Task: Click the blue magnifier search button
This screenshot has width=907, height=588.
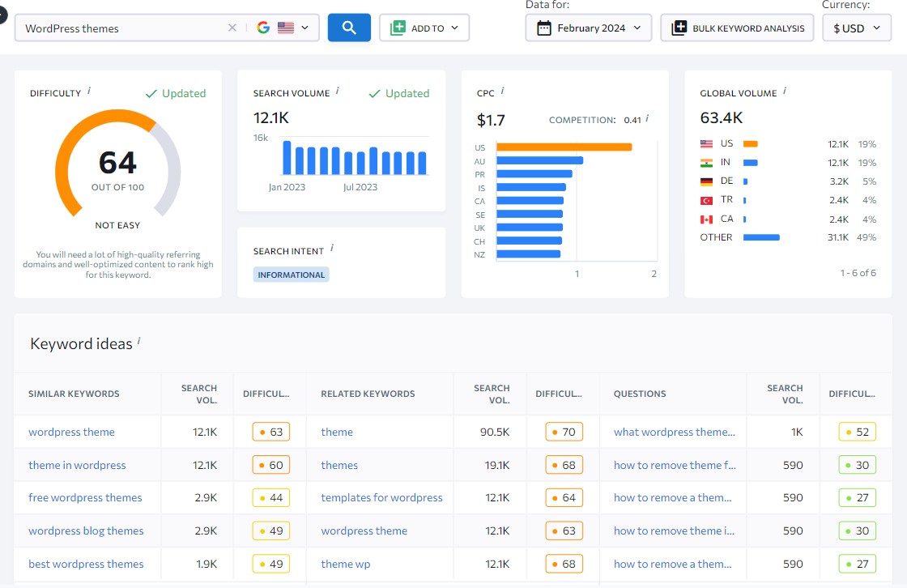Action: coord(349,28)
